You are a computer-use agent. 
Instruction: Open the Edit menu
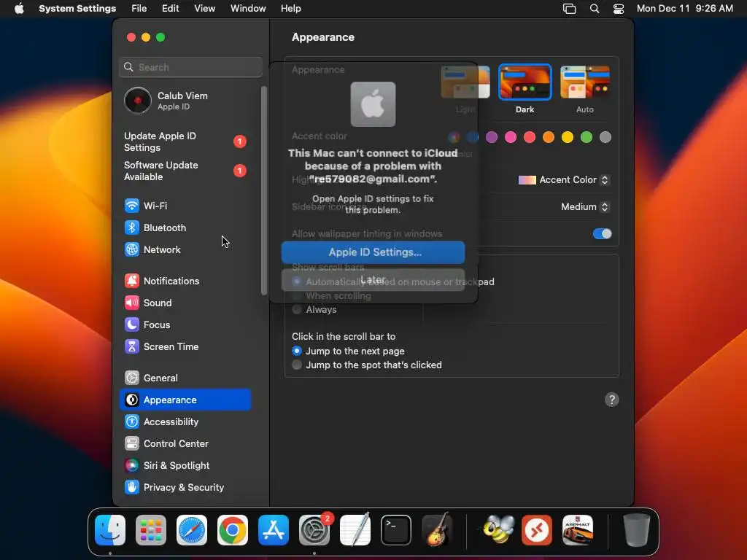[170, 9]
